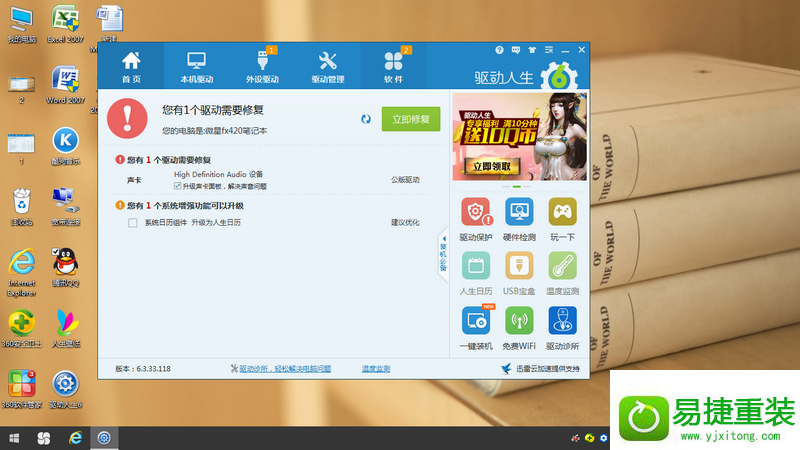This screenshot has width=800, height=450.
Task: Open the Windows Start button
Action: pyautogui.click(x=14, y=438)
